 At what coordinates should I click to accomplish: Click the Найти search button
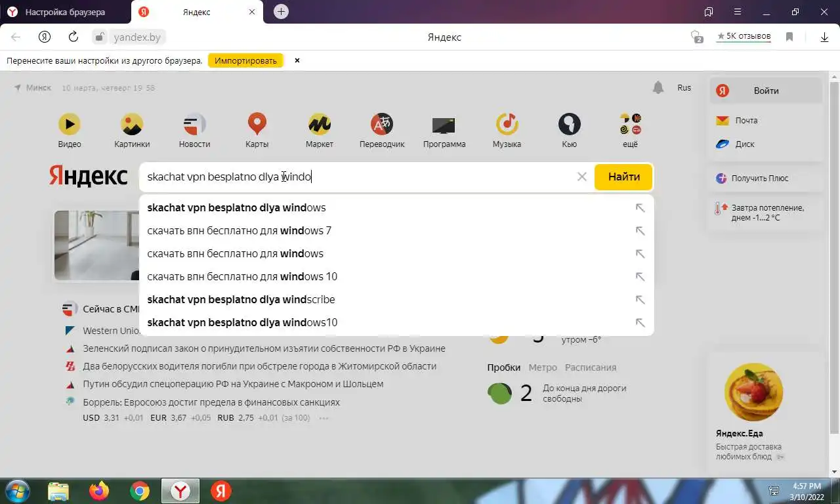[x=623, y=177]
